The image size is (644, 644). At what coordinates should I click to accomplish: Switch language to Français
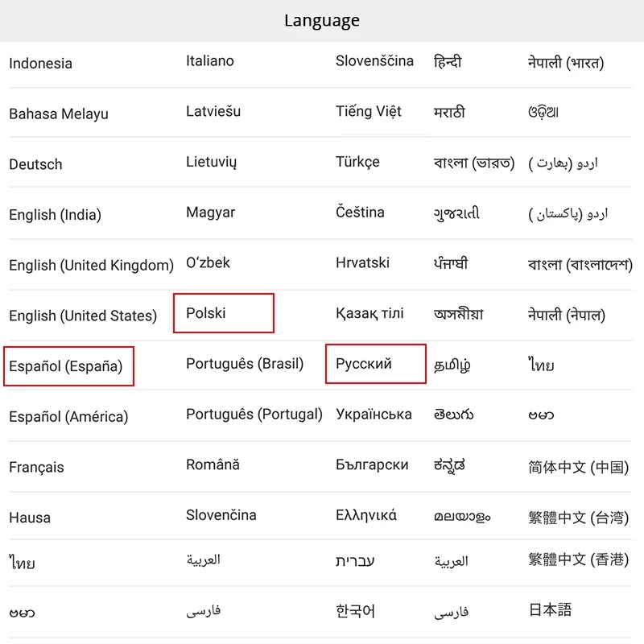click(x=36, y=467)
